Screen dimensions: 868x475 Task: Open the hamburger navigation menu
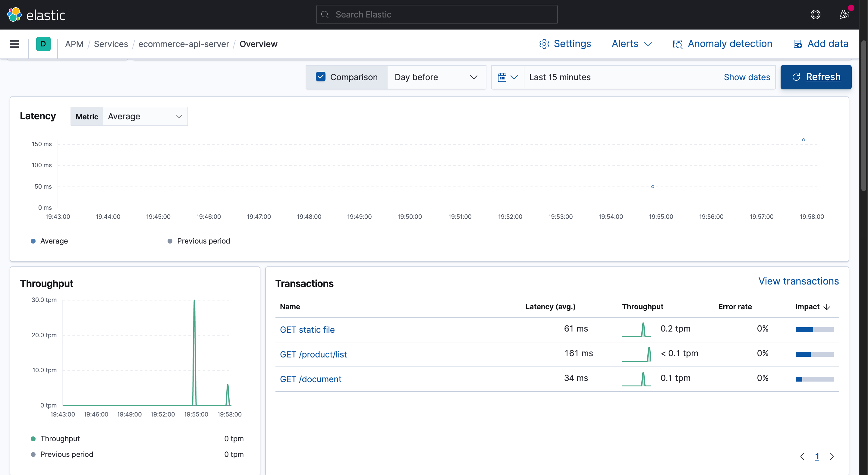[x=14, y=44]
